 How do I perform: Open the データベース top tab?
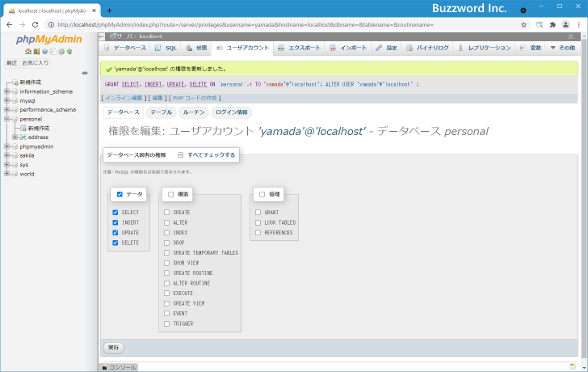point(125,48)
